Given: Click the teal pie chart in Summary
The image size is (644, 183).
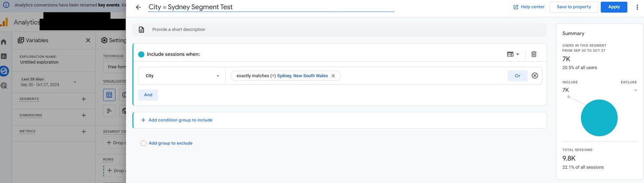Looking at the screenshot, I should [599, 118].
